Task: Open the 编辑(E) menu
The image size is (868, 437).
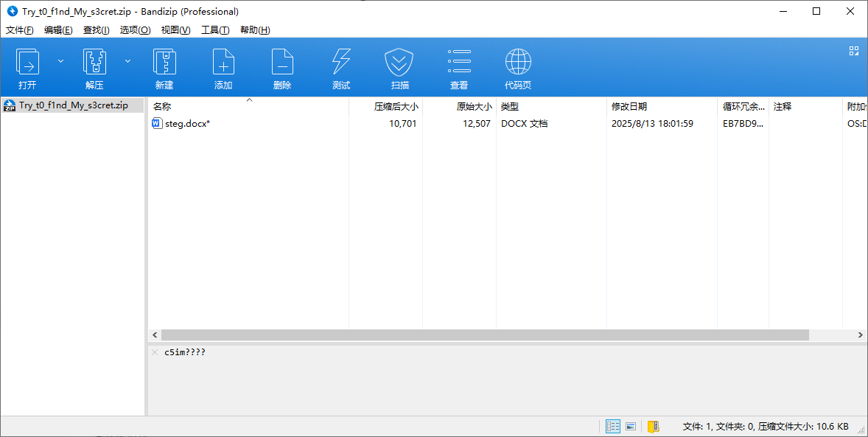Action: point(58,30)
